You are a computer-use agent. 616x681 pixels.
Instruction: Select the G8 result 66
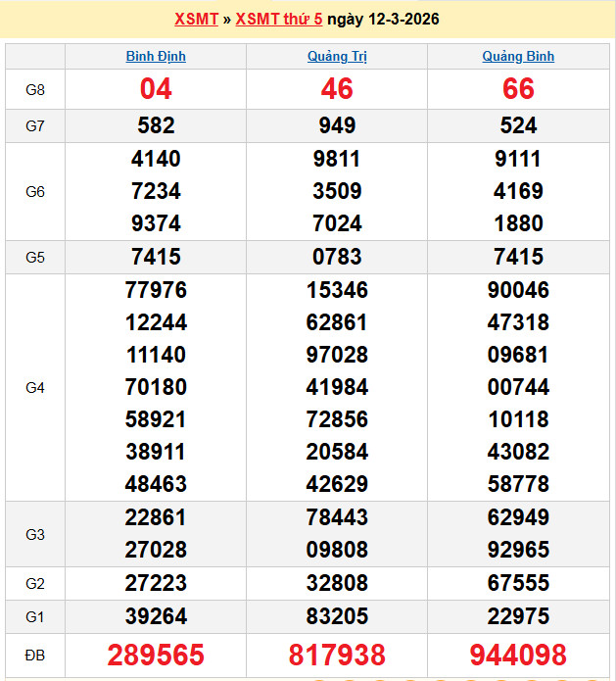[518, 89]
